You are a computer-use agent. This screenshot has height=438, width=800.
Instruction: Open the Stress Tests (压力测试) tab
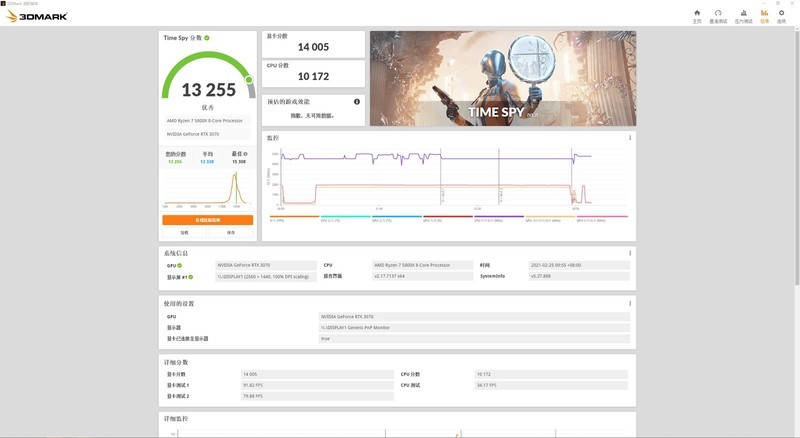(743, 16)
